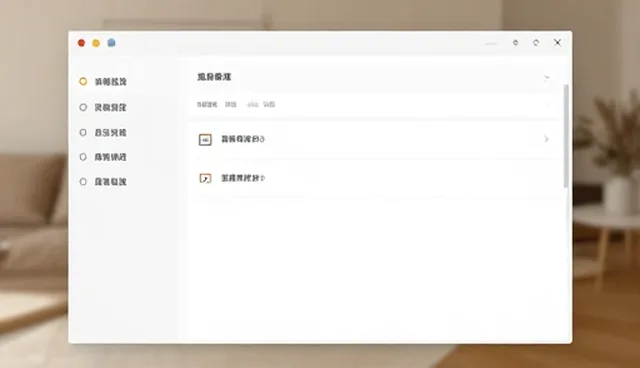The width and height of the screenshot is (640, 368).
Task: Click the first list row's label text
Action: pyautogui.click(x=243, y=139)
